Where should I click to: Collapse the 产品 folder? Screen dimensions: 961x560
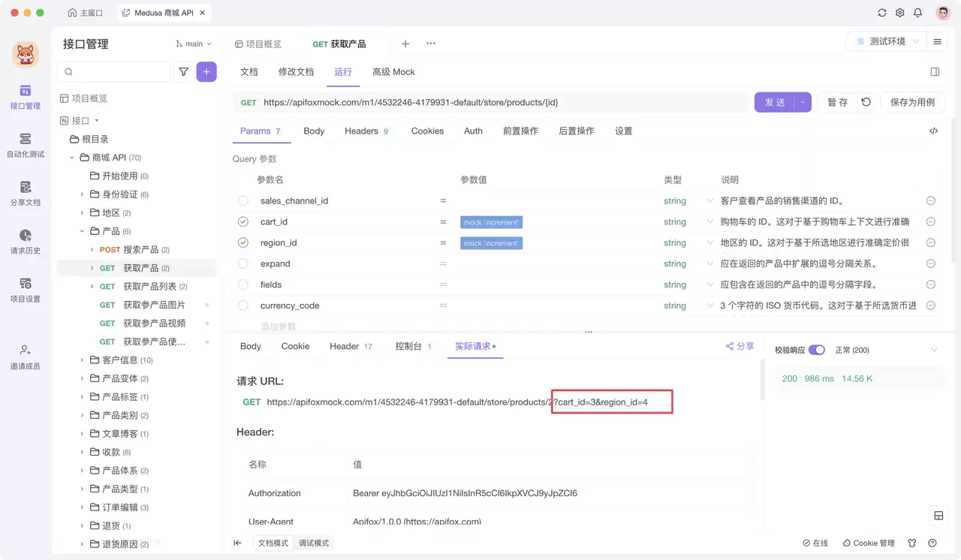pyautogui.click(x=82, y=231)
